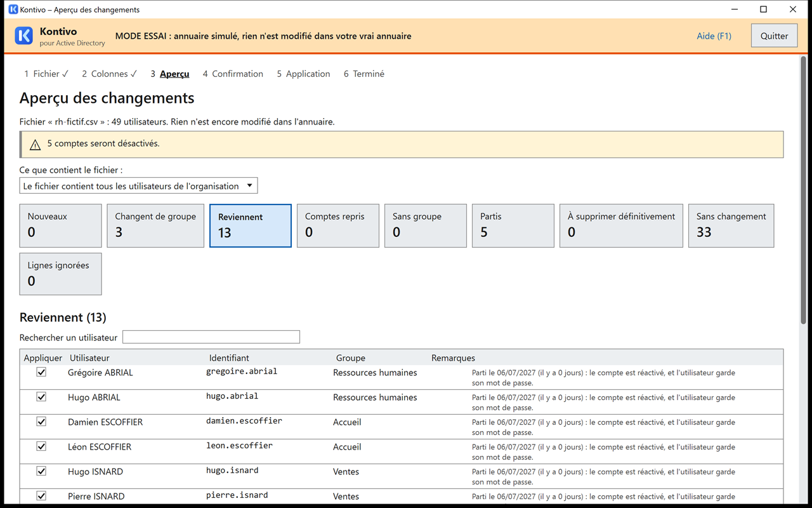Uncheck Appliquer for Hugo ABRIAL
Screen dimensions: 812x508
(41, 397)
